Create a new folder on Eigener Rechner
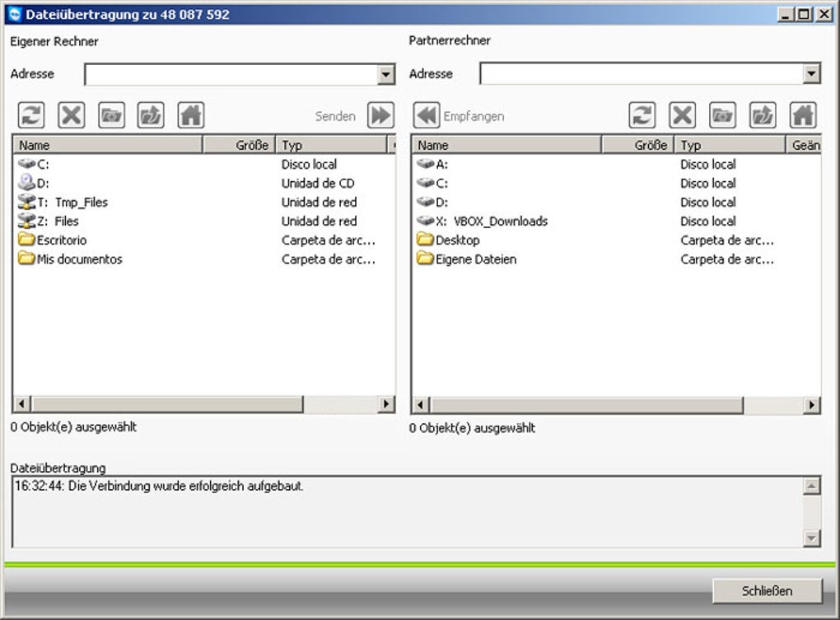The width and height of the screenshot is (840, 620). 112,114
